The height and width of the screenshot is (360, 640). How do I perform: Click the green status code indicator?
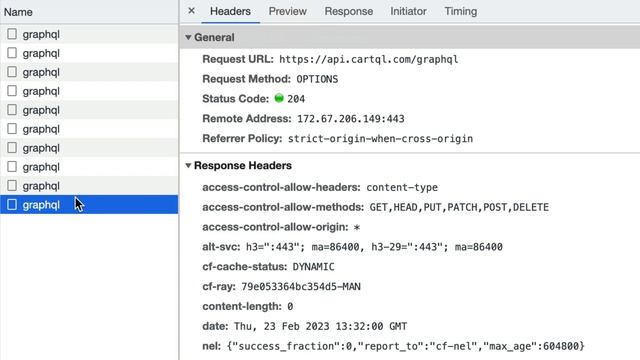(279, 98)
